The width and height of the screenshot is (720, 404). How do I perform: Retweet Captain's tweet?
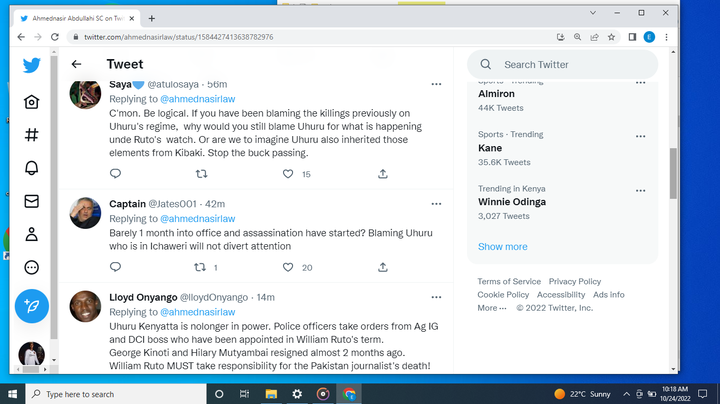pyautogui.click(x=200, y=267)
